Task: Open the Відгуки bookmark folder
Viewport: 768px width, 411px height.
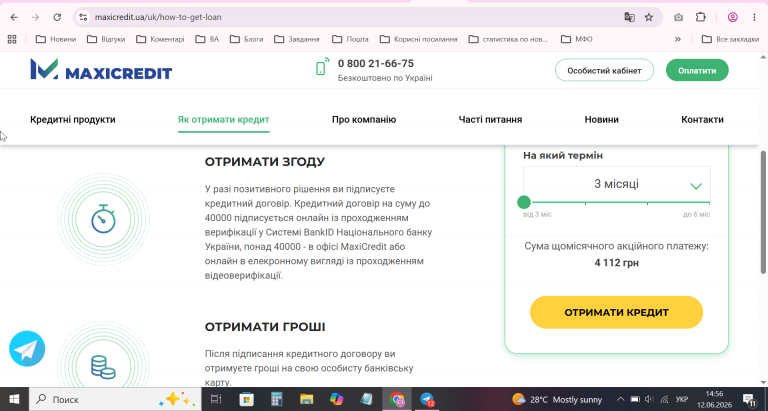Action: click(x=106, y=39)
